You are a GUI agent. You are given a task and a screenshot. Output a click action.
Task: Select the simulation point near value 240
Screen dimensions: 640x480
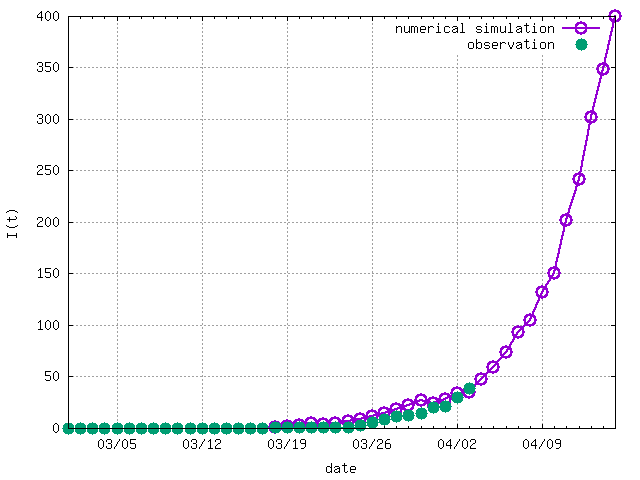click(x=579, y=179)
